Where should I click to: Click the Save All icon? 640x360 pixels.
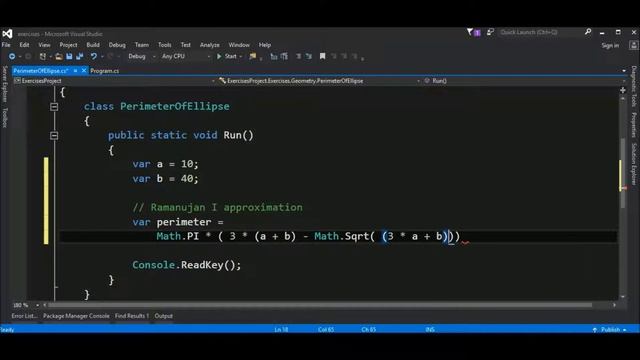click(80, 56)
